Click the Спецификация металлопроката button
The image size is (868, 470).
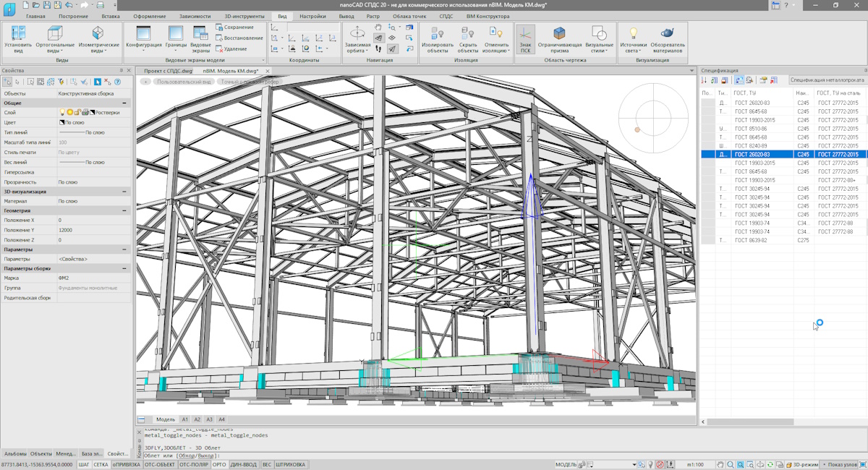[x=827, y=80]
